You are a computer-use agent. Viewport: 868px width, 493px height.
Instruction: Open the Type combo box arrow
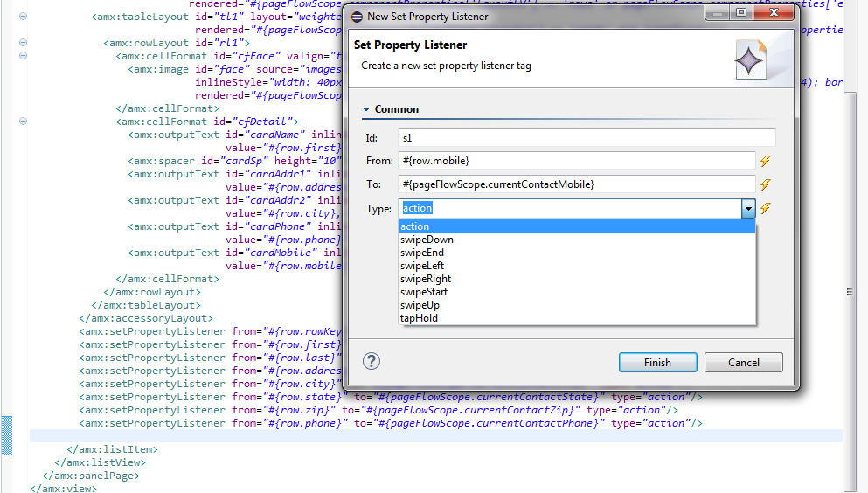coord(748,209)
